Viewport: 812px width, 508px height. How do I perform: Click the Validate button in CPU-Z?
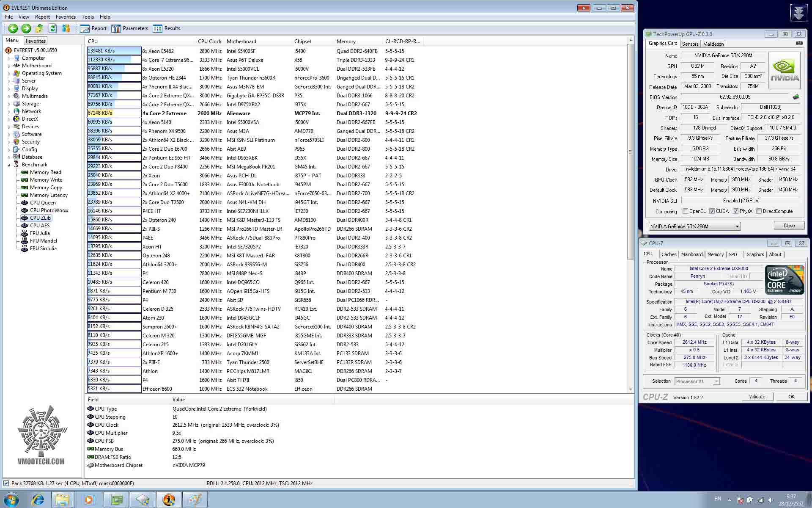757,397
